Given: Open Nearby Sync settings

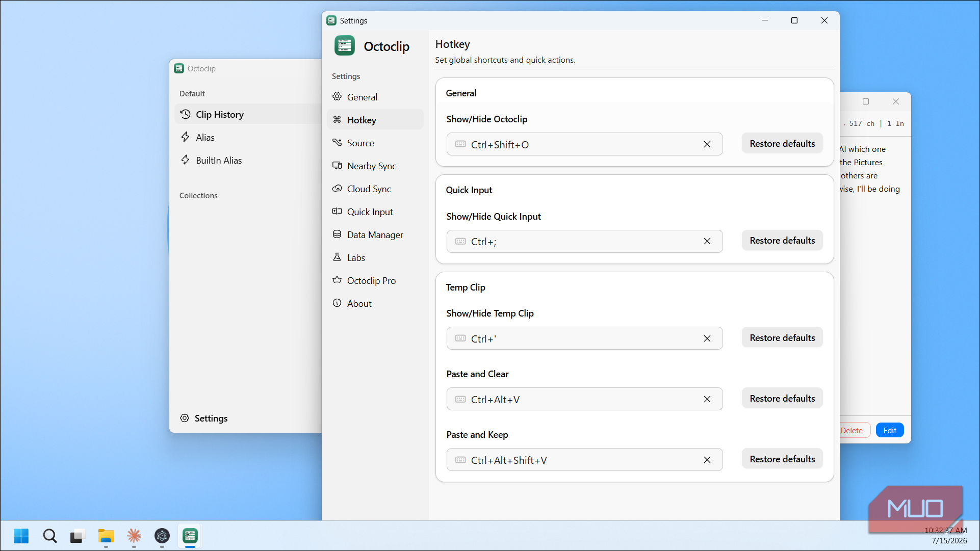Looking at the screenshot, I should click(375, 166).
